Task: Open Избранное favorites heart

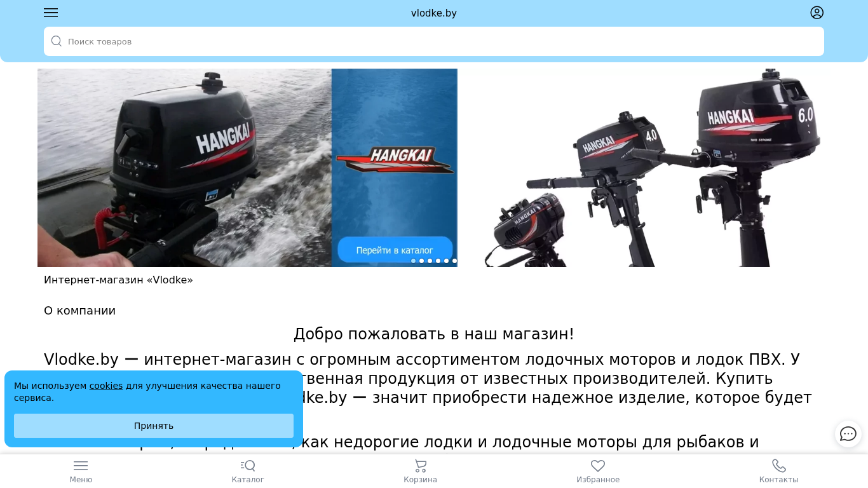Action: point(598,471)
